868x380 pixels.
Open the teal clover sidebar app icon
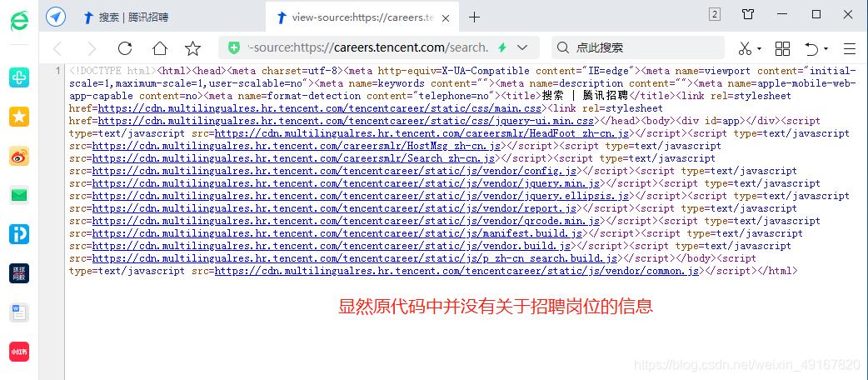click(x=19, y=77)
